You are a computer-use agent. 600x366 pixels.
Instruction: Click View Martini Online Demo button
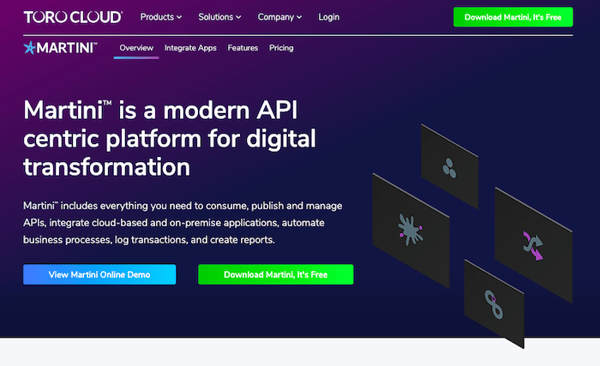(99, 274)
